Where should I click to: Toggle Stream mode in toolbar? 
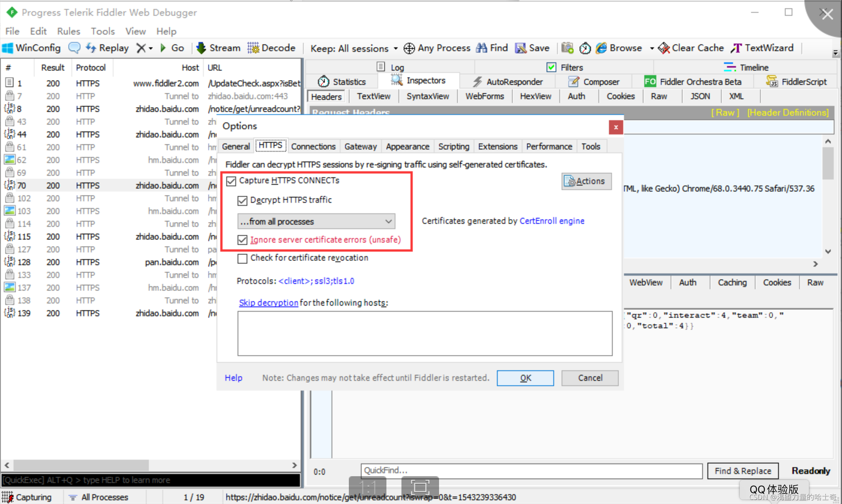point(218,48)
